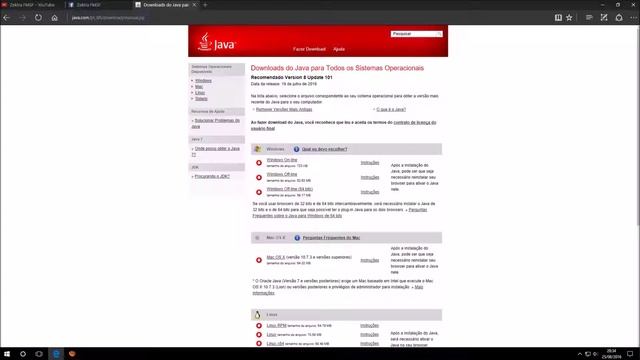Click download icon for Linux RPM
The image size is (640, 360).
tap(259, 326)
